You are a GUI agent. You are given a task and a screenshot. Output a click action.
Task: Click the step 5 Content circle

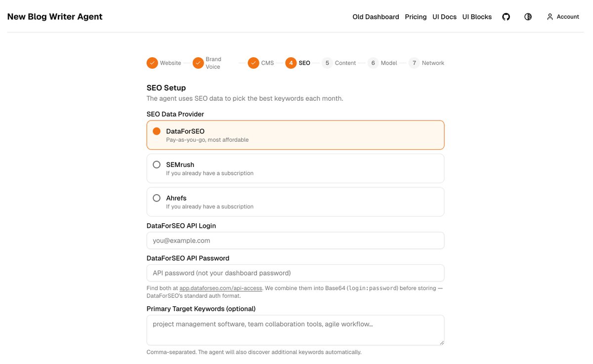(327, 63)
